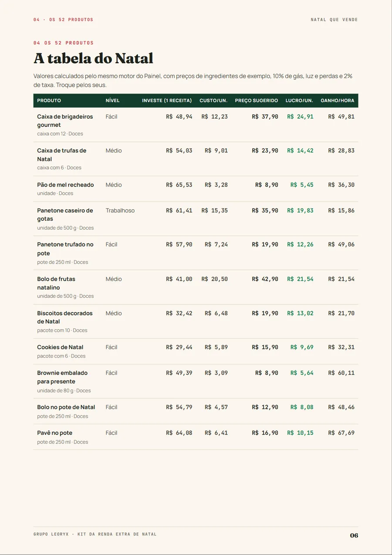Select product "Panetone trufado no pote"
This screenshot has width=392, height=555.
point(65,249)
